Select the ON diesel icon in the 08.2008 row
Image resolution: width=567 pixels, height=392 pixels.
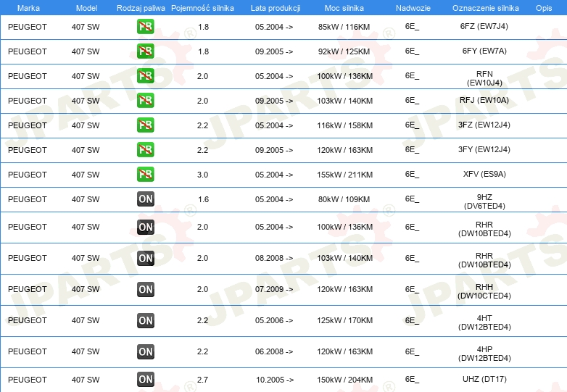point(145,258)
